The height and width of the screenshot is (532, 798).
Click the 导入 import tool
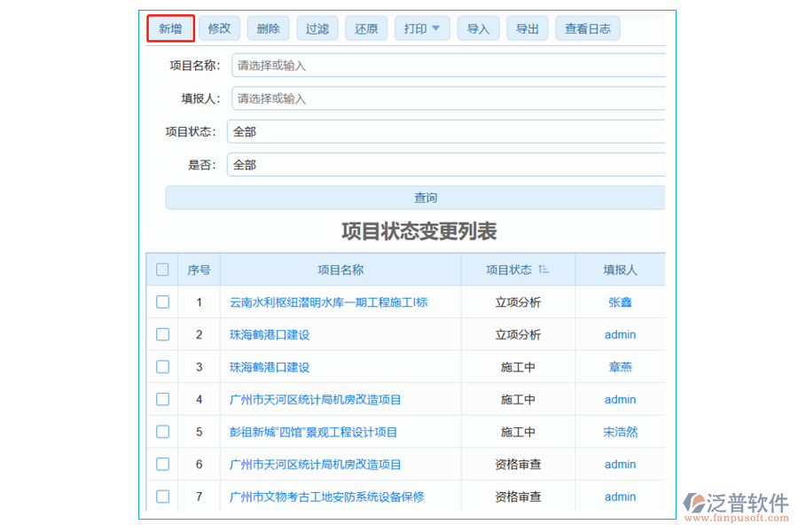click(478, 27)
